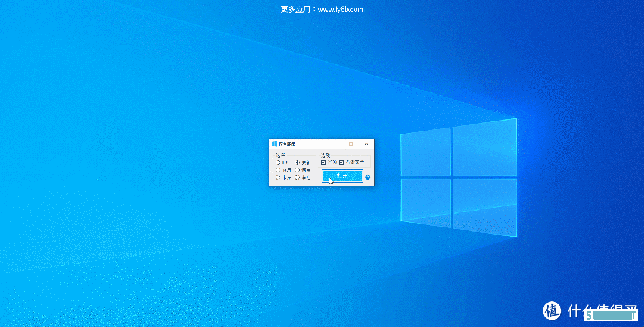The width and height of the screenshot is (644, 327).
Task: Select the bottom-right radio option below 恢复
Action: pyautogui.click(x=297, y=177)
